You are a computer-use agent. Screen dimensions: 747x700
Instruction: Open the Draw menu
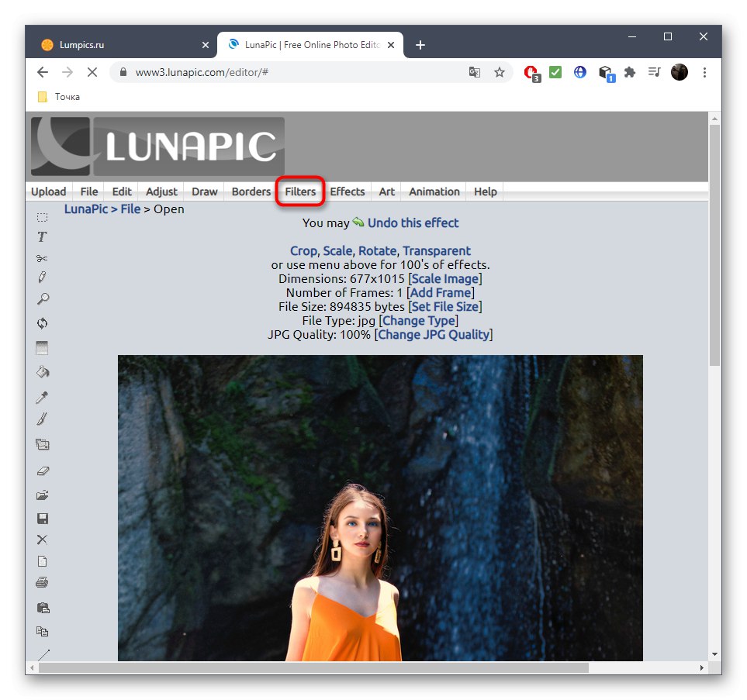(x=204, y=191)
